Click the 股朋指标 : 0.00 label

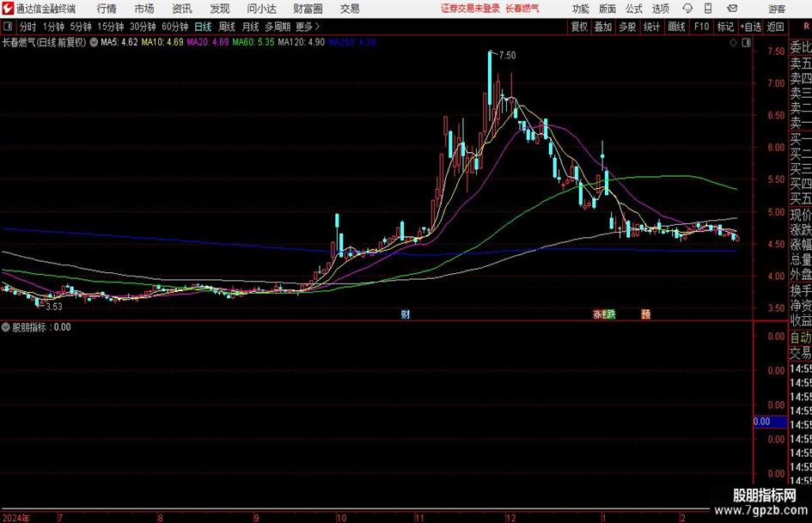(41, 327)
